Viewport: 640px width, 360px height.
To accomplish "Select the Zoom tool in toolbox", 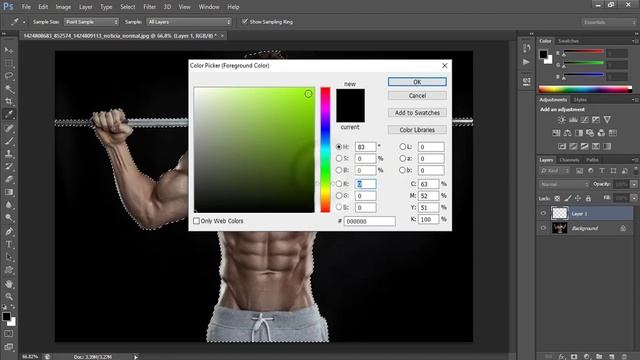I will point(9,296).
